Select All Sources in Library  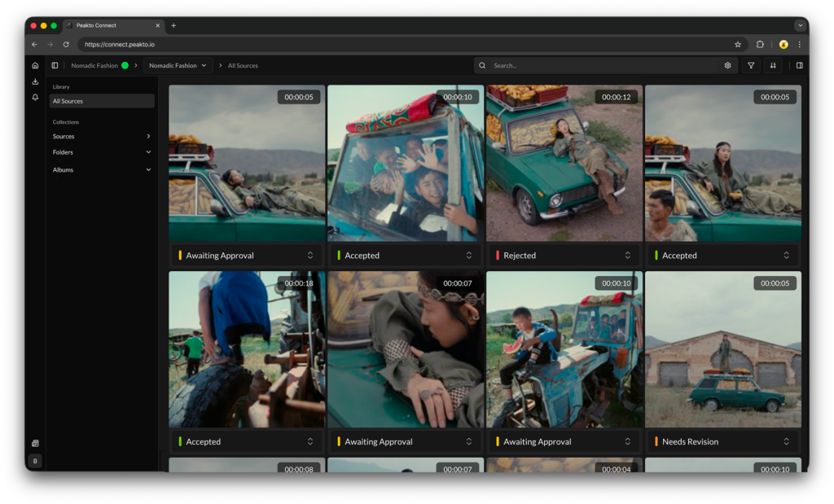coord(102,101)
